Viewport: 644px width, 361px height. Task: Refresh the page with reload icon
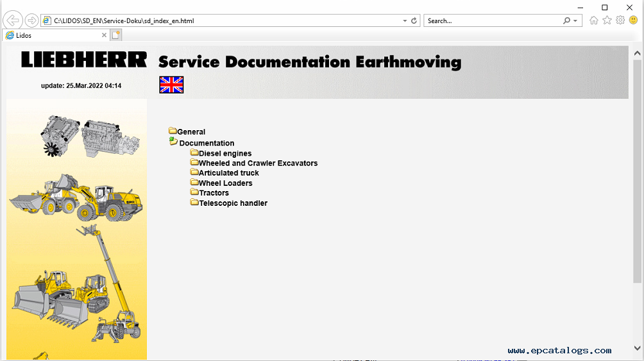coord(414,21)
